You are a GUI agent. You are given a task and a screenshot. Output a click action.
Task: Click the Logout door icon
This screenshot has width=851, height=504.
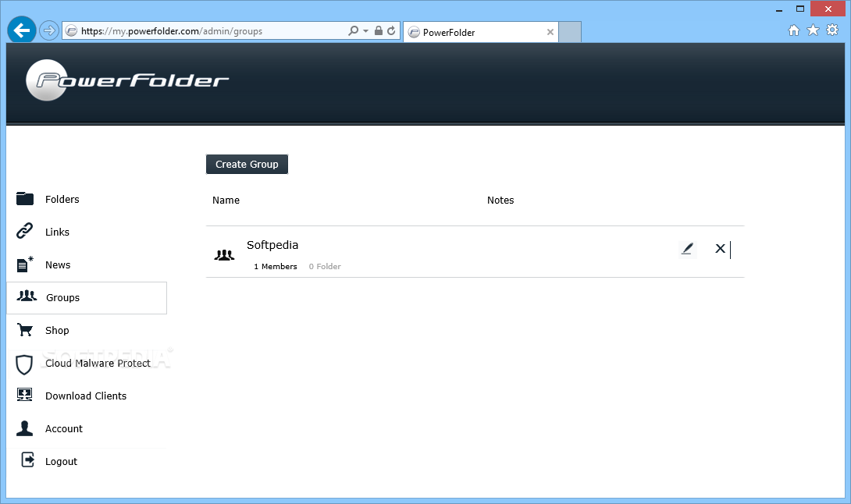pos(27,460)
